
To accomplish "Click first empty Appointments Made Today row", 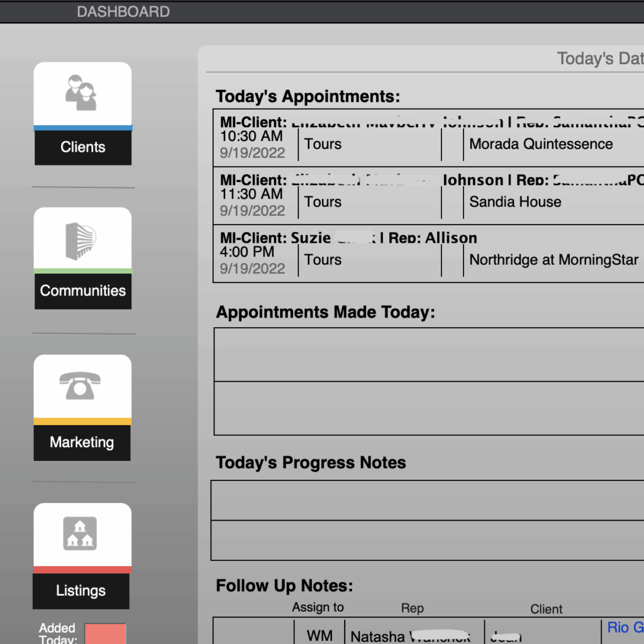I will point(429,354).
